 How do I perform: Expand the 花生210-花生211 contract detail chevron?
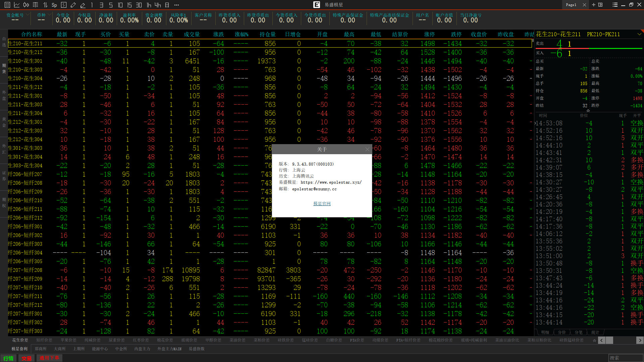(x=639, y=34)
